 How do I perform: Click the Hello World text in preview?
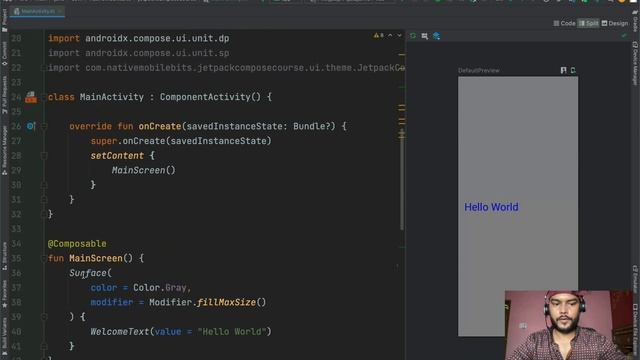491,207
